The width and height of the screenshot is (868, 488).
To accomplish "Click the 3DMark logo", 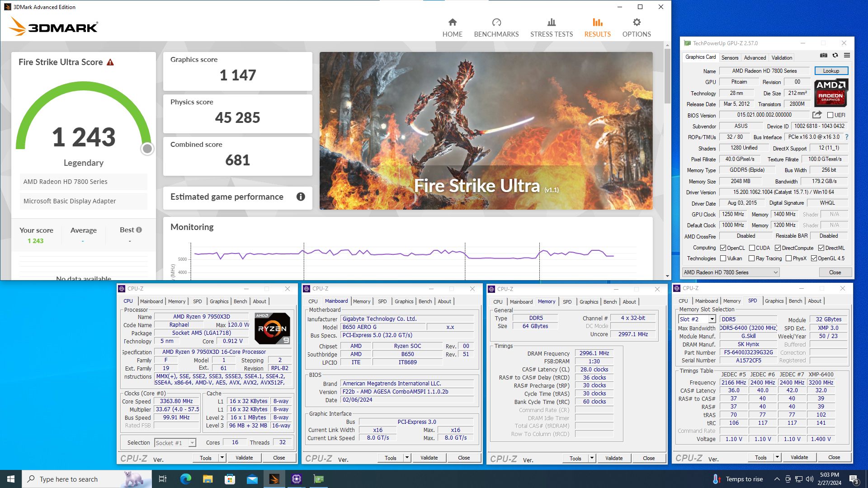I will click(53, 27).
